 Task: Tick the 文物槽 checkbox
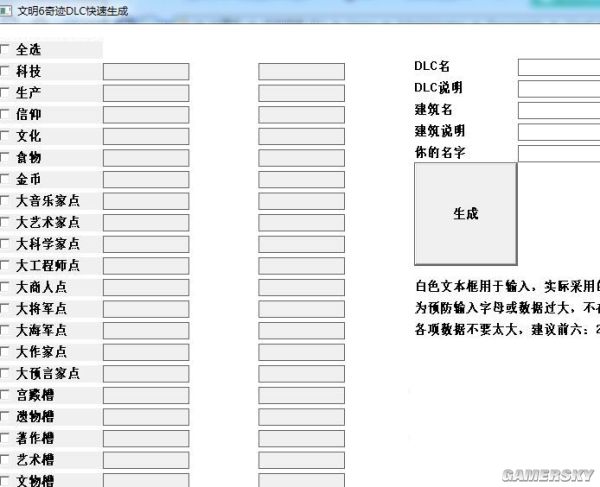pyautogui.click(x=5, y=480)
